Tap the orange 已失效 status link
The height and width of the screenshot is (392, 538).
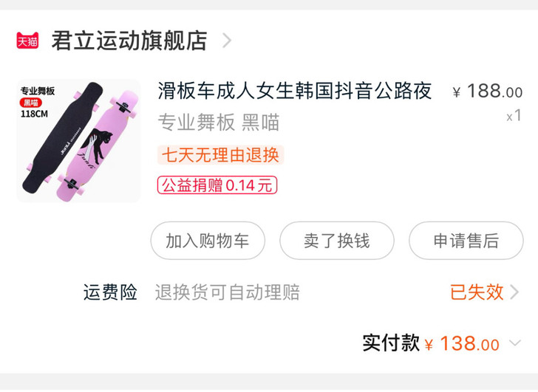point(476,292)
